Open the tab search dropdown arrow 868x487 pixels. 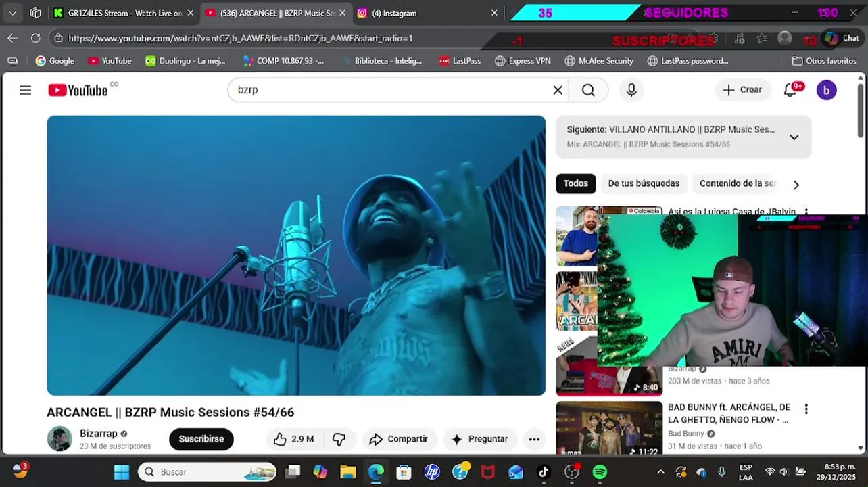(x=12, y=13)
